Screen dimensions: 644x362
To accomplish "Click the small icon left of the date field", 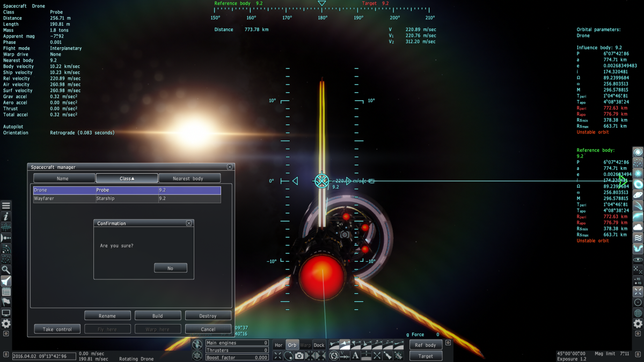I will pyautogui.click(x=6, y=354).
